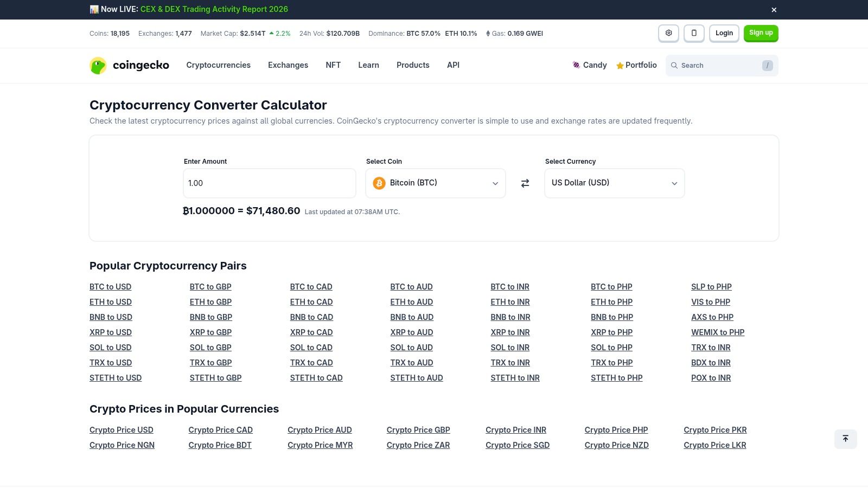Viewport: 868px width, 488px height.
Task: Expand the US Dollar currency chevron
Action: coord(674,183)
